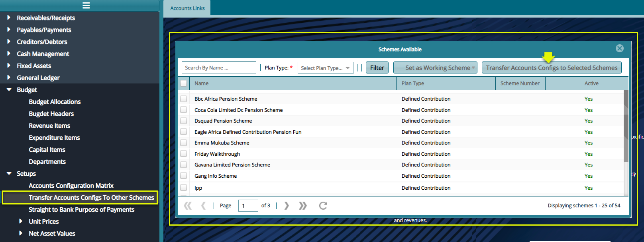Check the Bbc Africa Pension Scheme row

coord(183,99)
